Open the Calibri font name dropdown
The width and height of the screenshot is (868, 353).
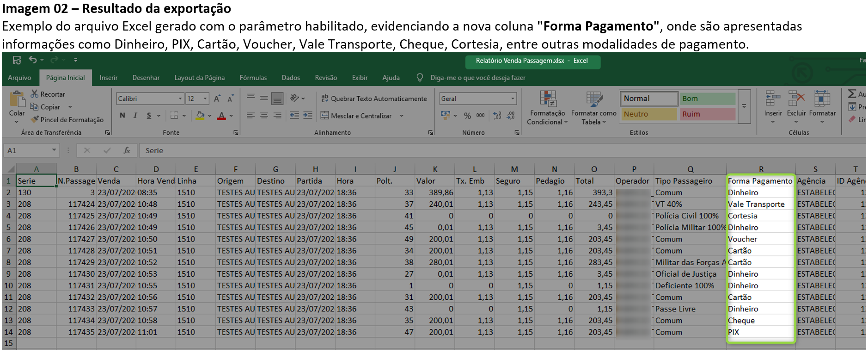[180, 99]
